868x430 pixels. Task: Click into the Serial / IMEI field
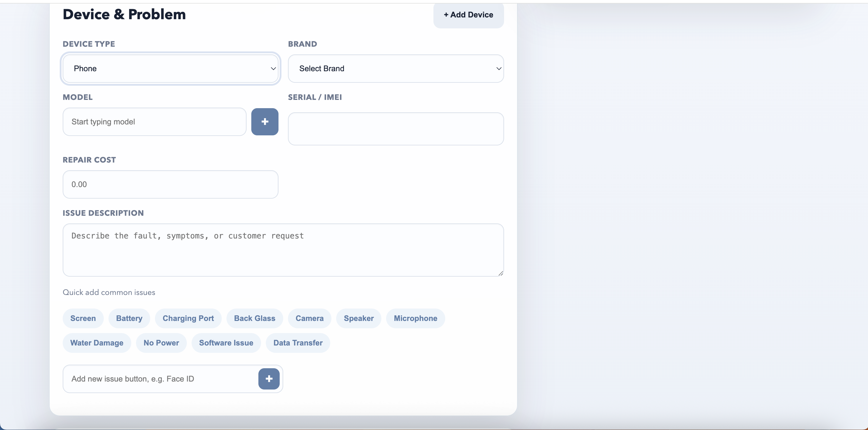pos(396,129)
